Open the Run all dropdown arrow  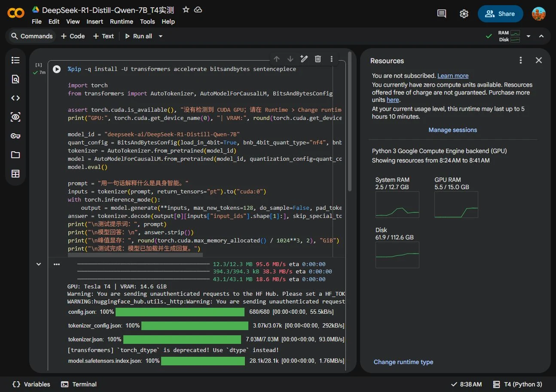[161, 36]
